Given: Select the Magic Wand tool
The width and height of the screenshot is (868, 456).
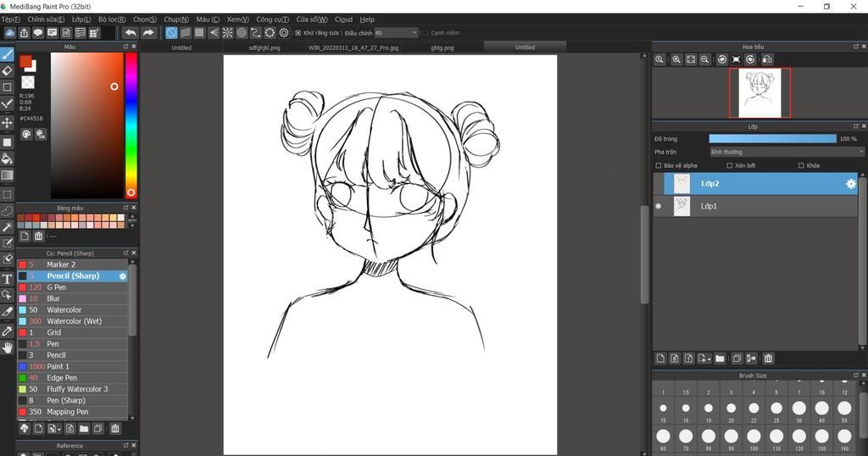Looking at the screenshot, I should point(7,227).
